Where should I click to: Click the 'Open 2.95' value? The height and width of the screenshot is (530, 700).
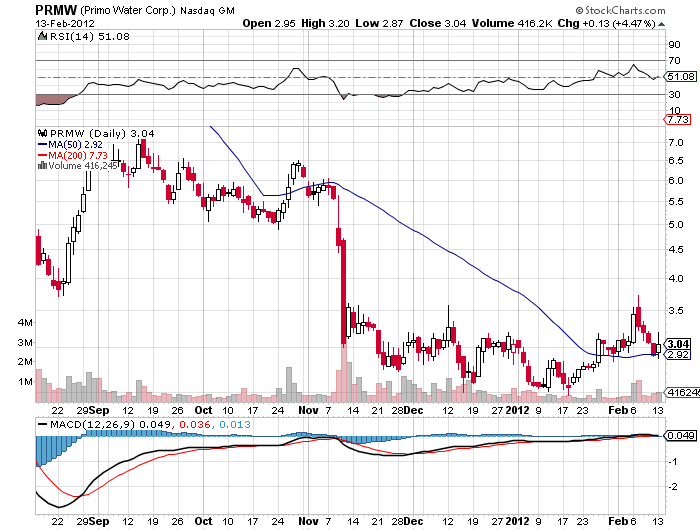tap(269, 23)
